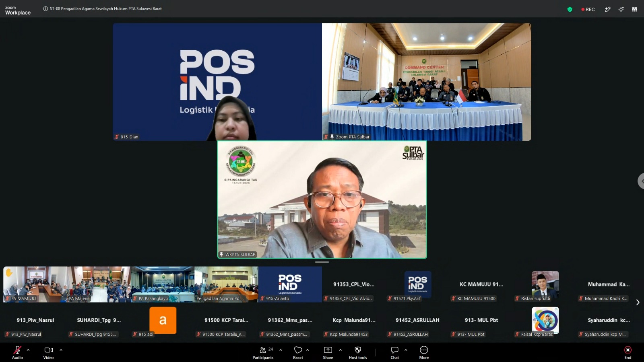Start screen sharing with Share
This screenshot has height=362, width=644.
pyautogui.click(x=328, y=352)
